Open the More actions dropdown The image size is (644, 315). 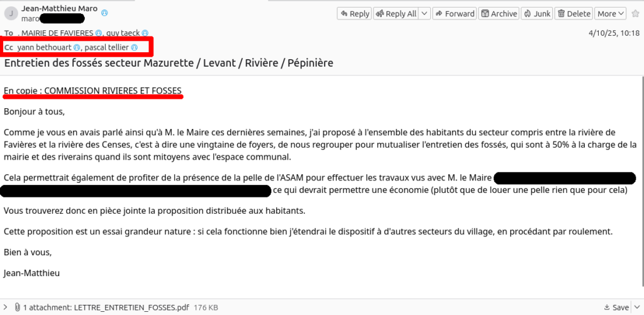coord(611,14)
